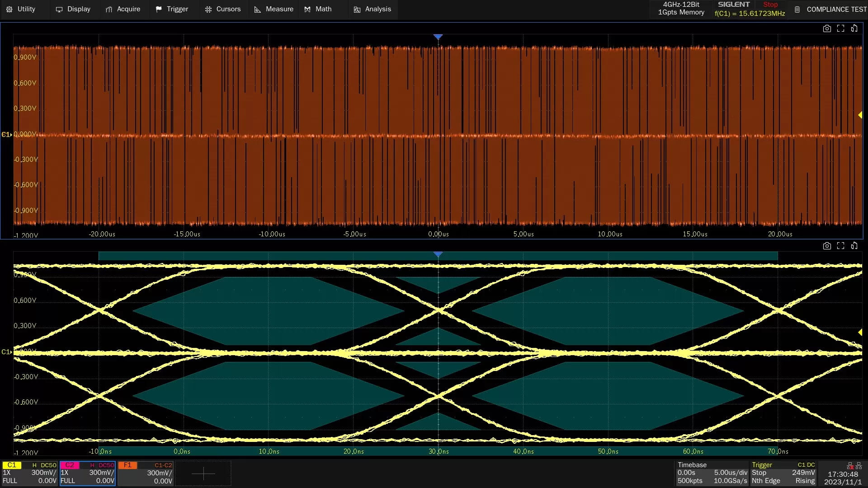
Task: Click the rotate-layout icon in eye diagram window
Action: [x=854, y=246]
